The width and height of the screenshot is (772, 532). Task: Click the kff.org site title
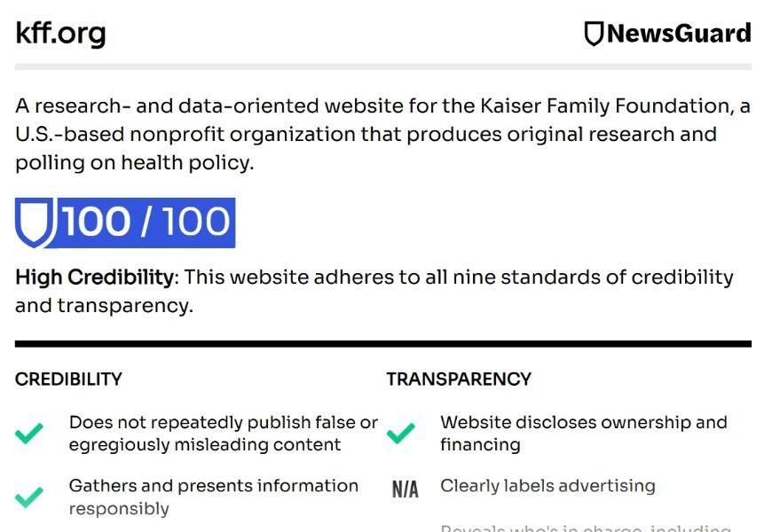(x=60, y=34)
